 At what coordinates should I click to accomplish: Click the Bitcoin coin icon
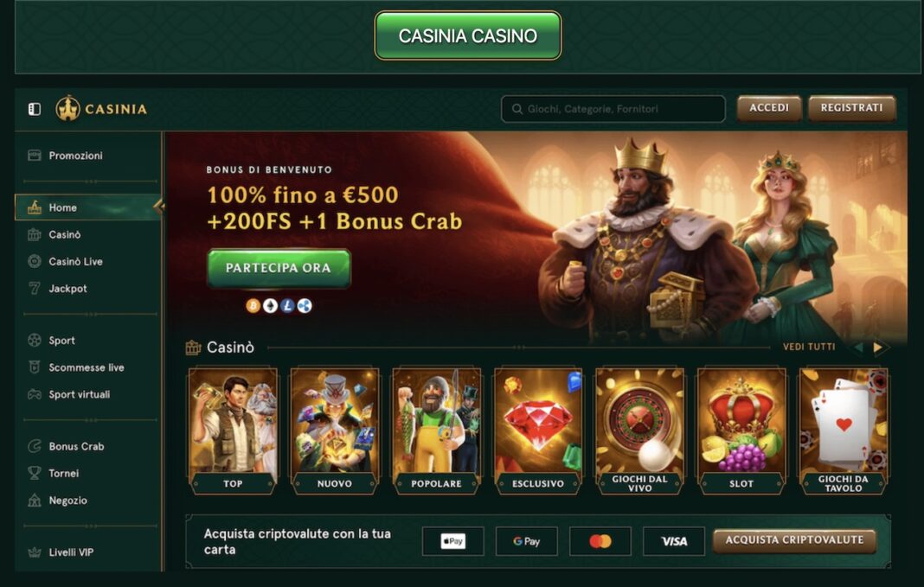(x=253, y=305)
